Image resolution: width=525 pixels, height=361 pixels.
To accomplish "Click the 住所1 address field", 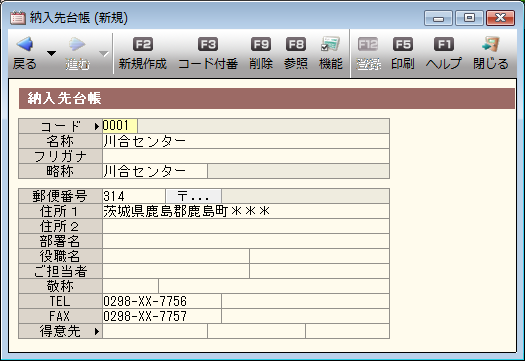I will (x=246, y=211).
